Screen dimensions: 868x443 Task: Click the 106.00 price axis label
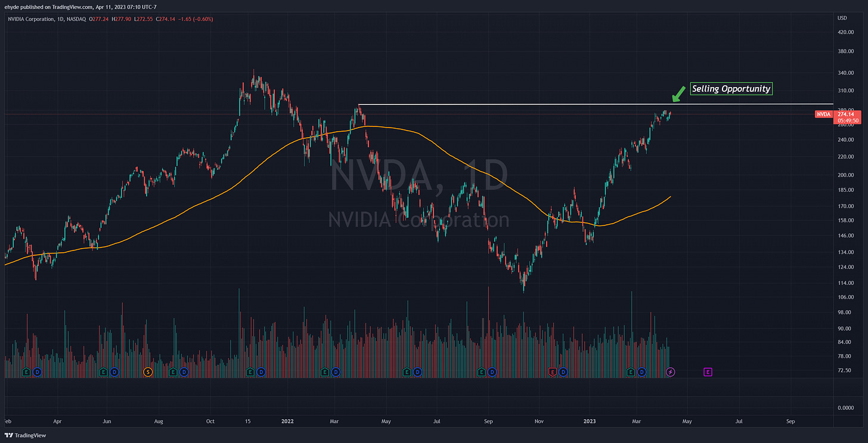(x=845, y=297)
